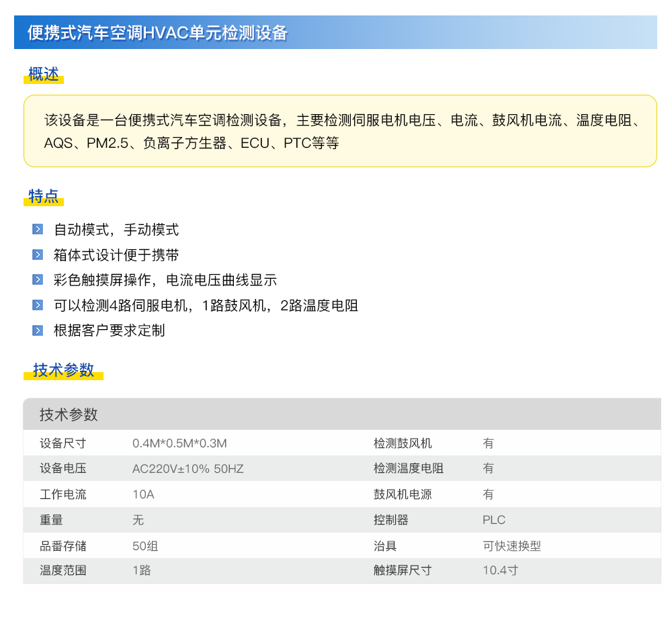Click the arrow icon beside 可以检测4路伺服电机
The width and height of the screenshot is (672, 628).
(38, 306)
